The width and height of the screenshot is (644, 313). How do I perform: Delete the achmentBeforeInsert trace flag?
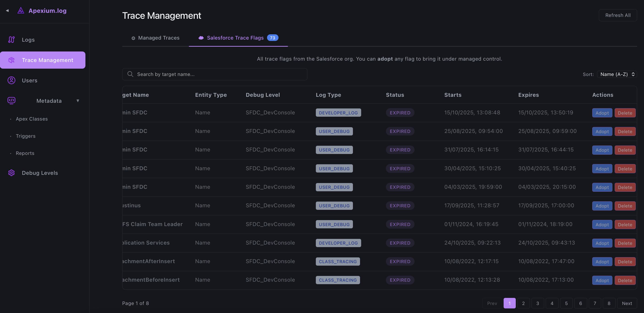pos(625,280)
